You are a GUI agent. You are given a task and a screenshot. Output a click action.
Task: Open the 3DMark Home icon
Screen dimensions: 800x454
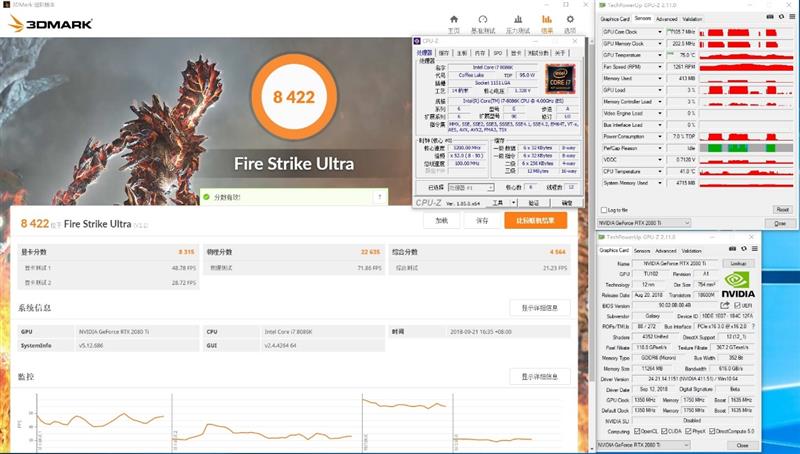tap(454, 19)
